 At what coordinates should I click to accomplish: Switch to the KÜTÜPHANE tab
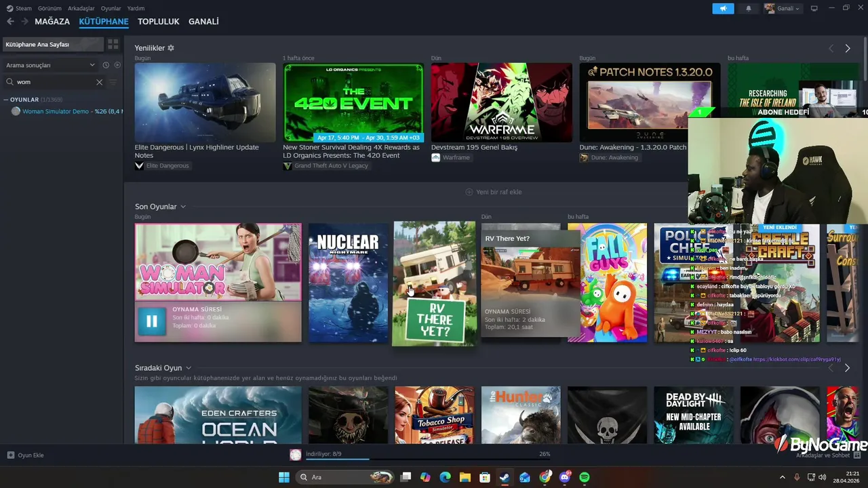click(x=104, y=22)
